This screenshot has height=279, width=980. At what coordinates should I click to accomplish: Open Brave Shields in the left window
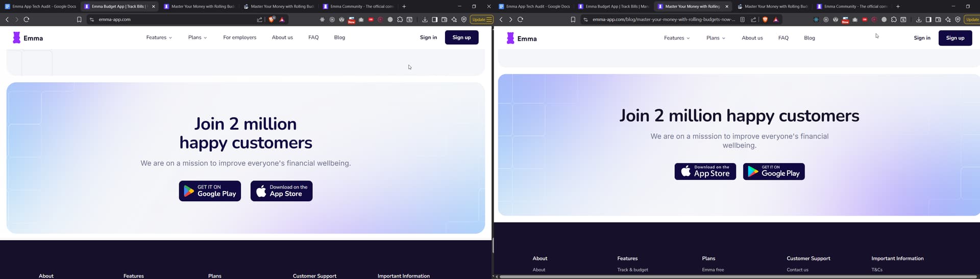coord(272,19)
